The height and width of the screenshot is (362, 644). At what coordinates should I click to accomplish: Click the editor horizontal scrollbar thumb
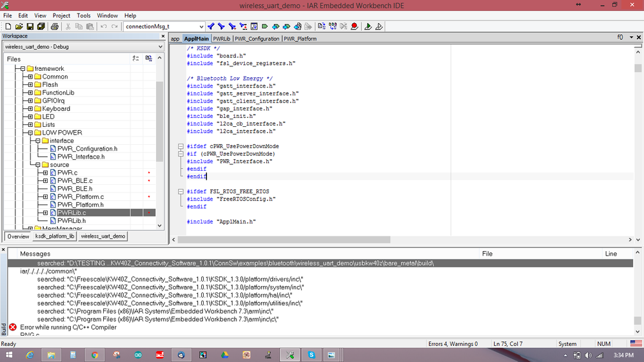coord(284,240)
